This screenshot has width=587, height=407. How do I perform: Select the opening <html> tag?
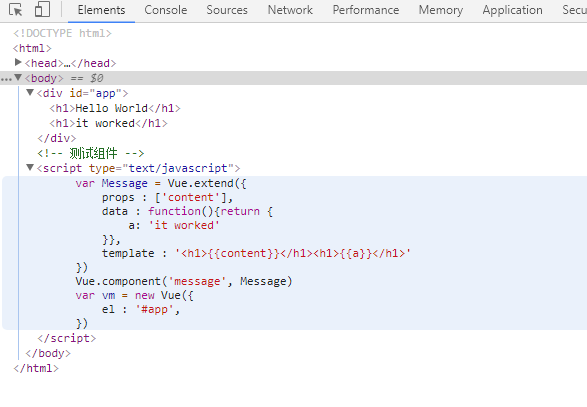click(x=32, y=48)
